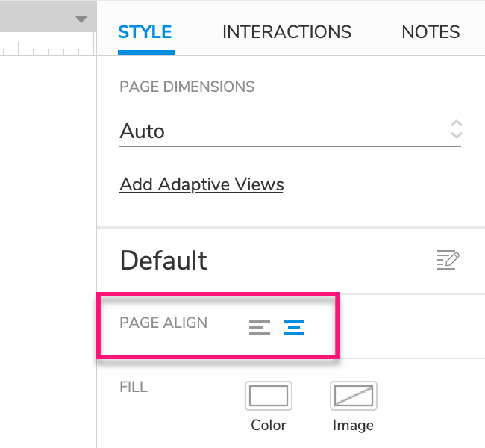This screenshot has height=448, width=485.
Task: Click the Color label under fill
Action: click(x=269, y=425)
